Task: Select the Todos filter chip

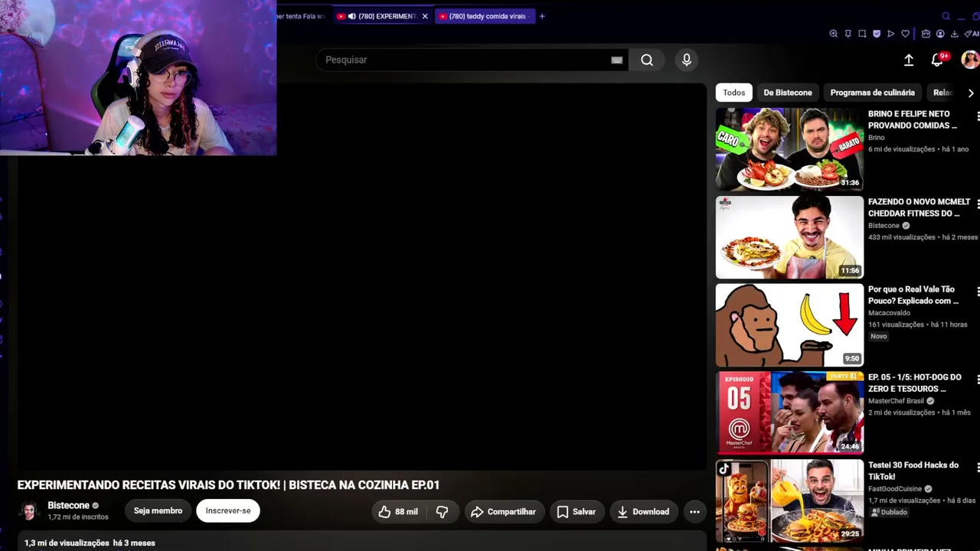Action: pos(734,93)
